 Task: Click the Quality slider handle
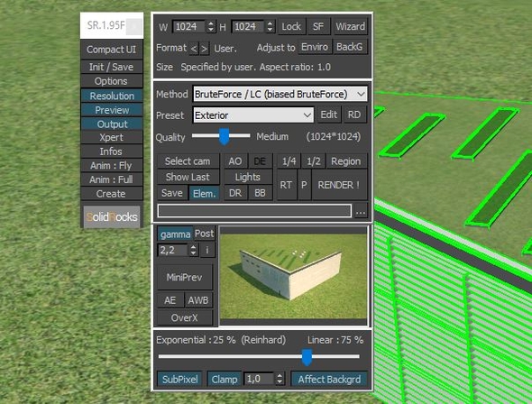click(224, 136)
